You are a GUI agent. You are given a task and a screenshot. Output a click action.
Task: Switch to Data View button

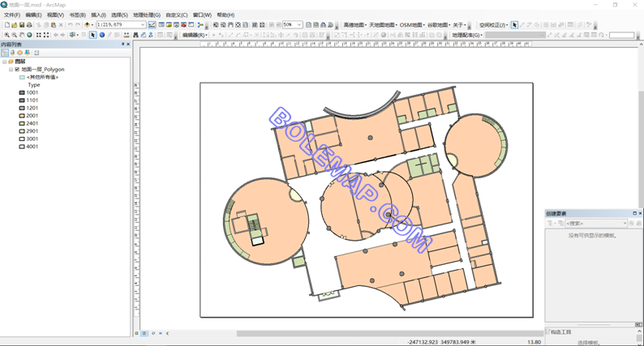coord(137,333)
